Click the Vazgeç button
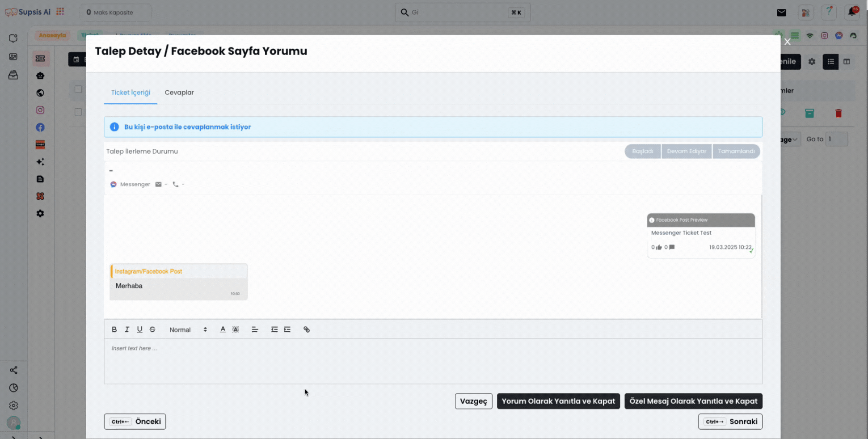The height and width of the screenshot is (439, 868). [x=473, y=401]
